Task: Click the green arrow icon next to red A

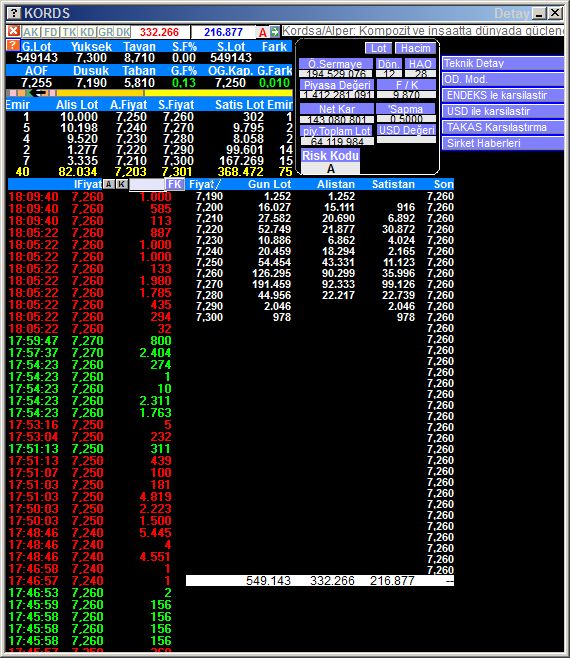Action: point(275,31)
